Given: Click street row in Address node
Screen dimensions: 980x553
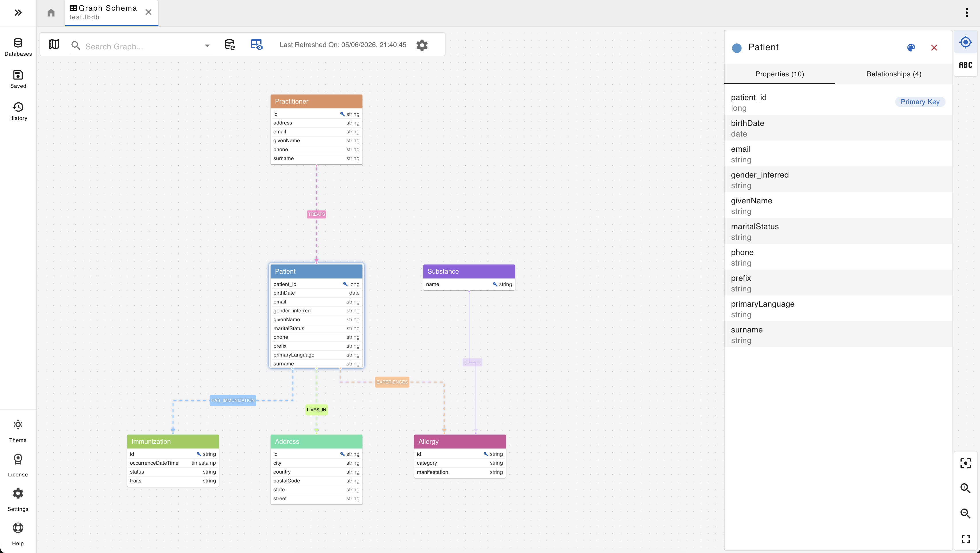Looking at the screenshot, I should pos(316,499).
